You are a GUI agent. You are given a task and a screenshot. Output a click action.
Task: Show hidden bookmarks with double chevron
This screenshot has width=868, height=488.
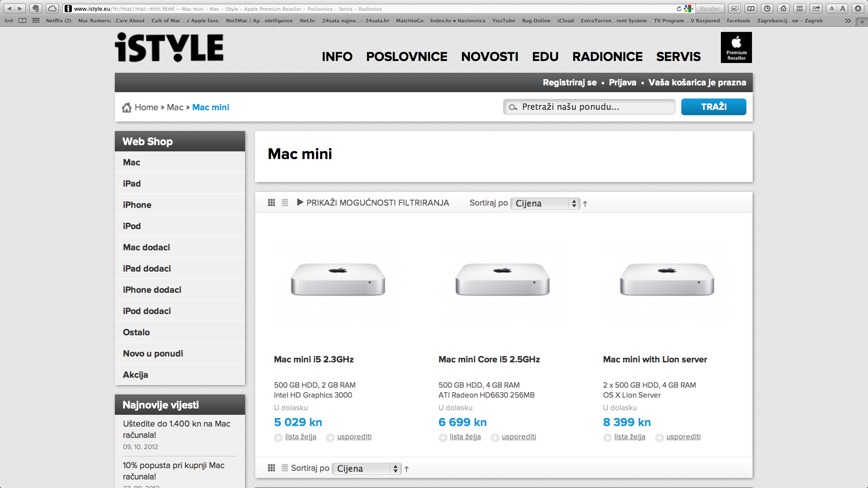coord(848,21)
